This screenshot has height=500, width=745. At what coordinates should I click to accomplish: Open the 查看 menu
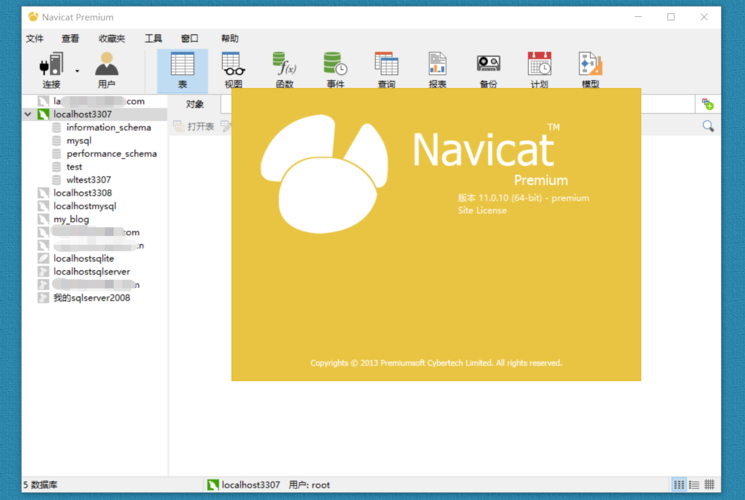coord(70,38)
